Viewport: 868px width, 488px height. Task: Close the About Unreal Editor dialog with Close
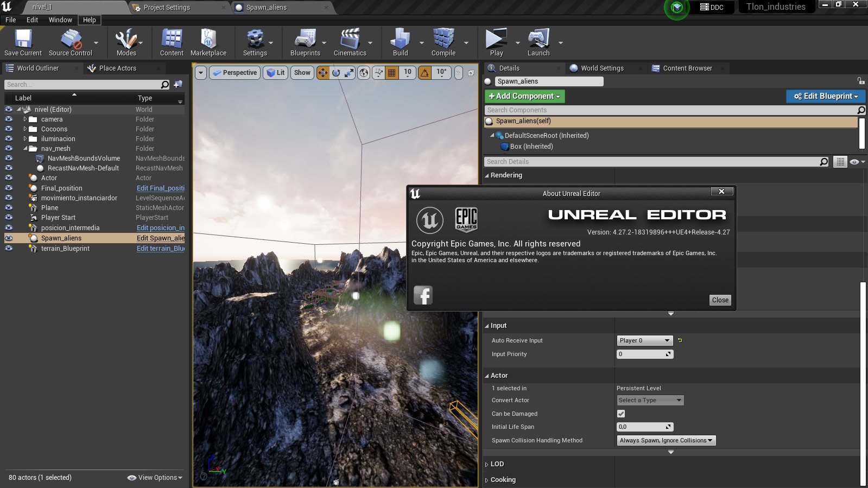pos(720,300)
